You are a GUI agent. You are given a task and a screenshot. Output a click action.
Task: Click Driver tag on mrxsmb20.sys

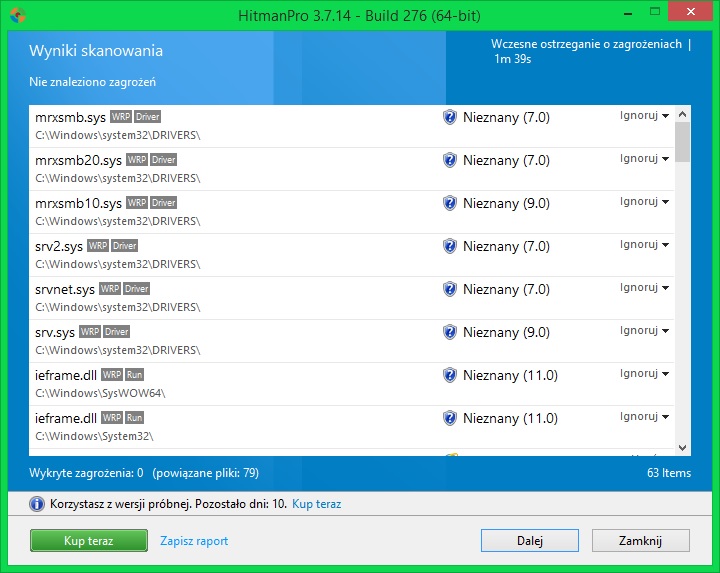tap(164, 160)
